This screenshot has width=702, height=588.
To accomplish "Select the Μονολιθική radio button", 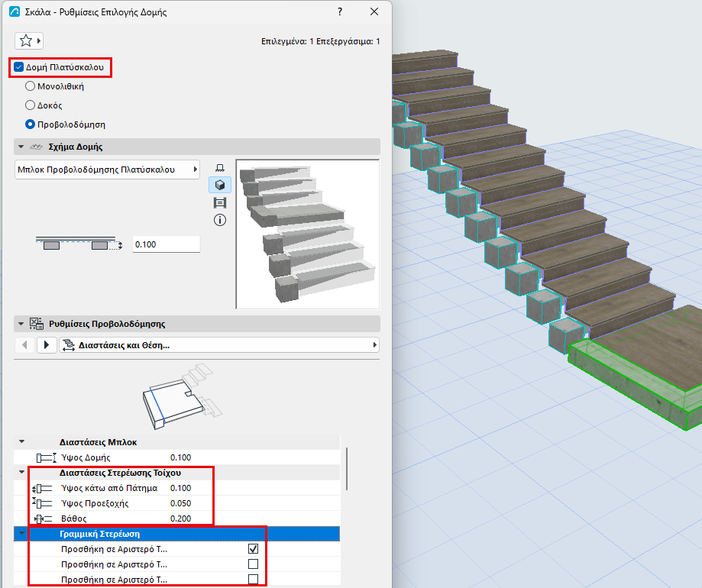I will [x=30, y=86].
